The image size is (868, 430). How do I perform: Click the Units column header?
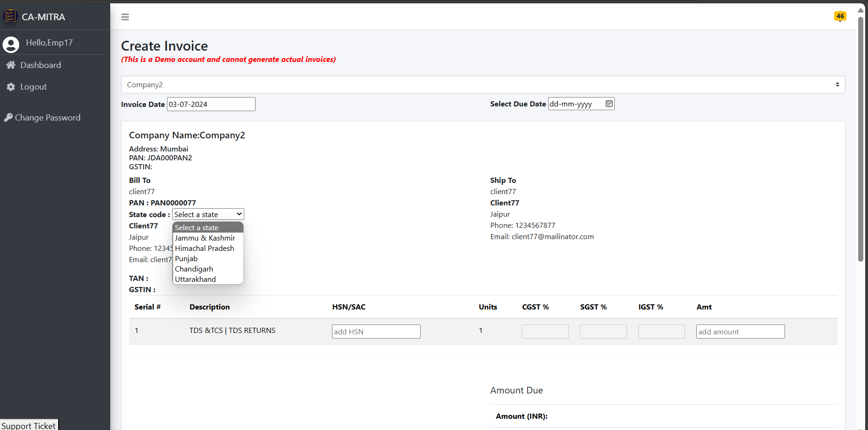(488, 307)
